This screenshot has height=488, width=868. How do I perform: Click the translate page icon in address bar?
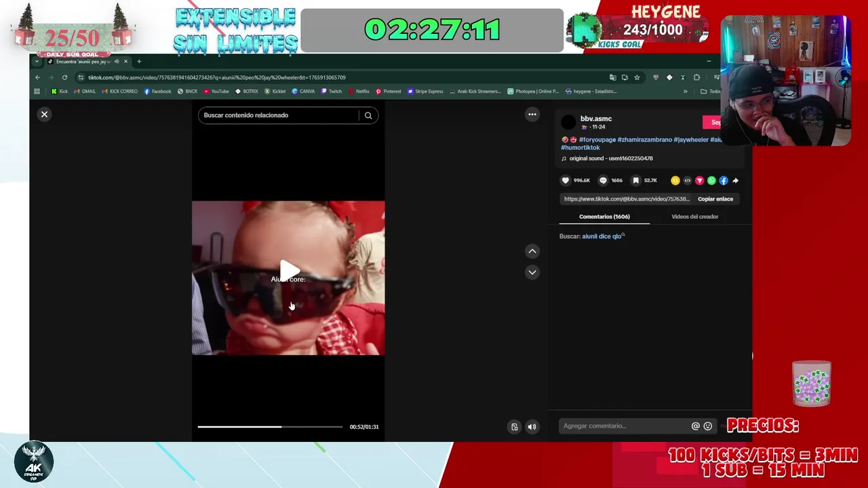point(612,77)
